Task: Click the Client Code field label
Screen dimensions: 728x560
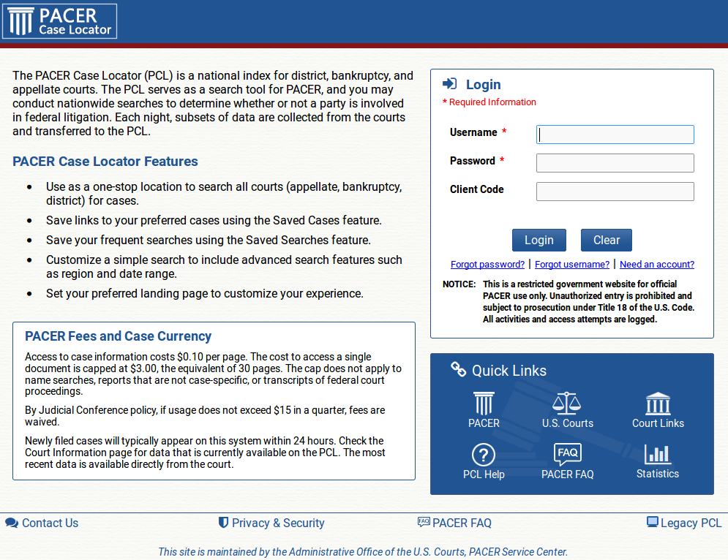Action: pyautogui.click(x=477, y=189)
